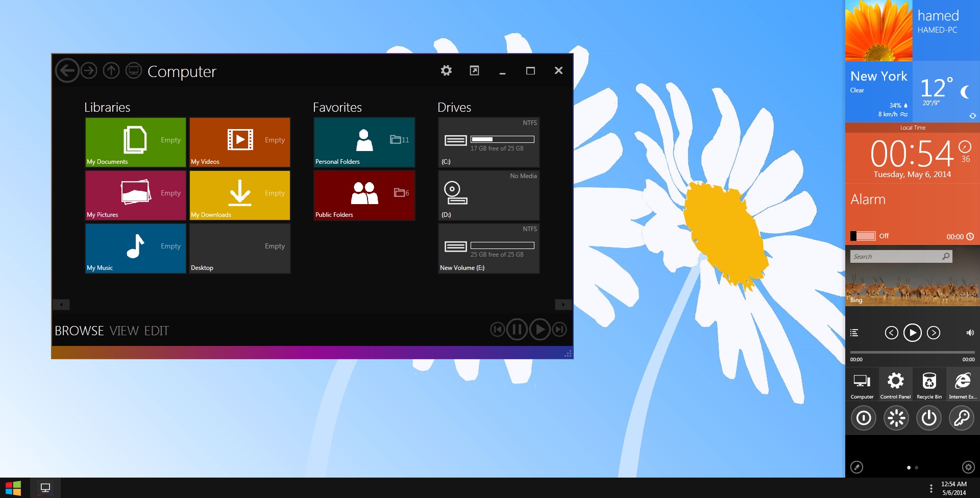
Task: Click the pop-out arrow icon in title bar
Action: 474,70
